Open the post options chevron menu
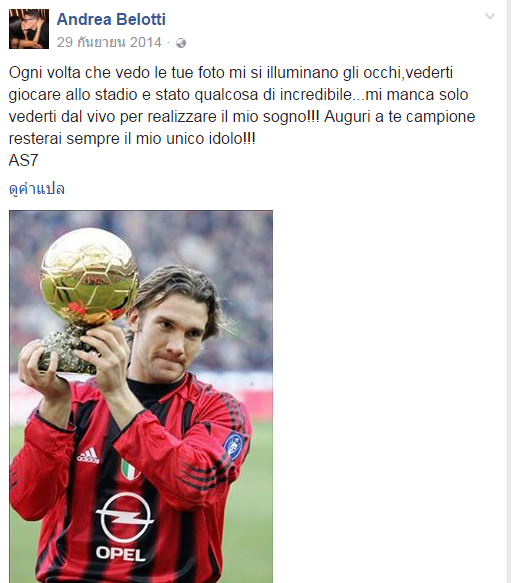This screenshot has width=511, height=583. [490, 16]
